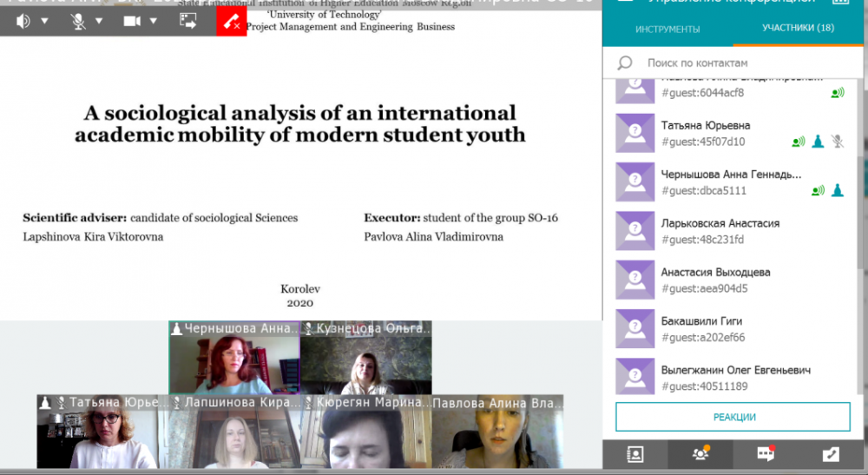
Task: Click Павлова Алина video thumbnail
Action: (x=496, y=432)
